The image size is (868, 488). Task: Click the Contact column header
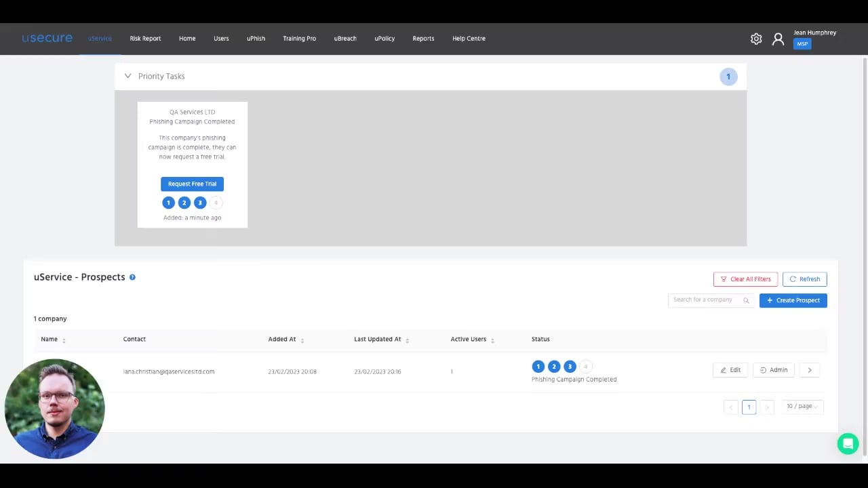coord(134,339)
